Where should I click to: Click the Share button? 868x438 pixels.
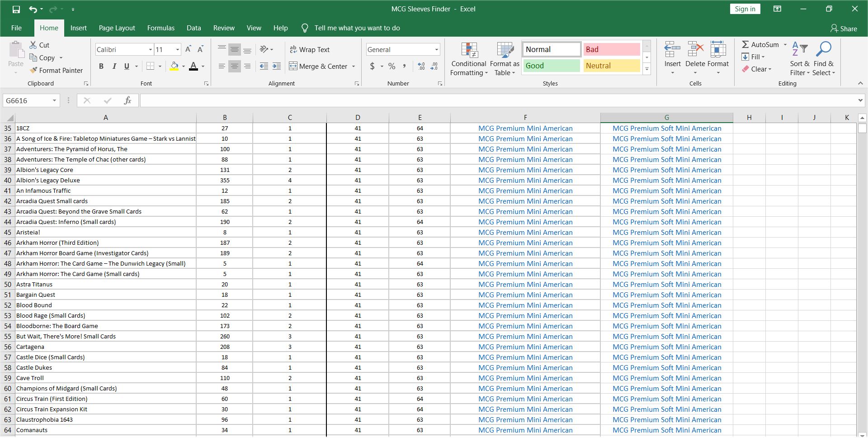pos(844,28)
